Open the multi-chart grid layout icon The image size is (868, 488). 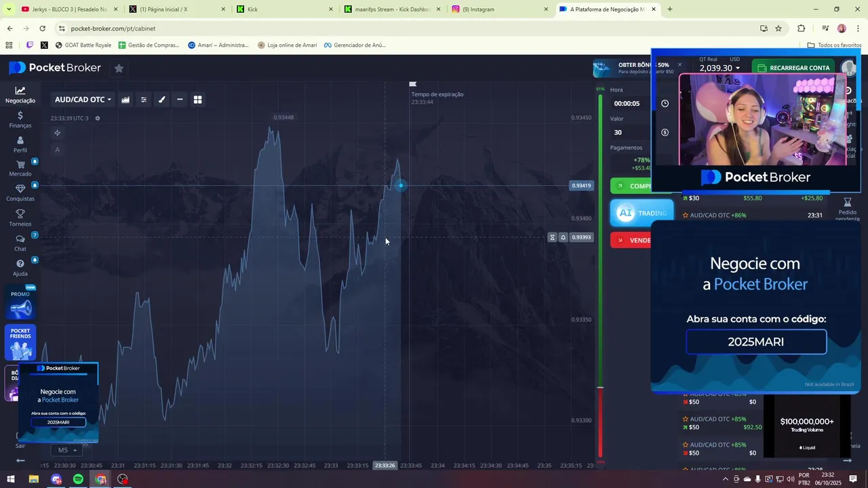(x=198, y=100)
